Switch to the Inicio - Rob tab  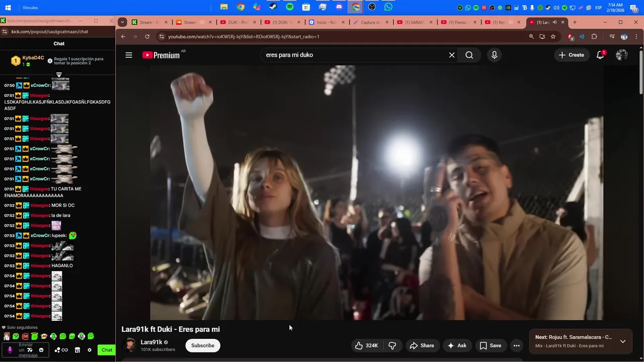tap(327, 22)
